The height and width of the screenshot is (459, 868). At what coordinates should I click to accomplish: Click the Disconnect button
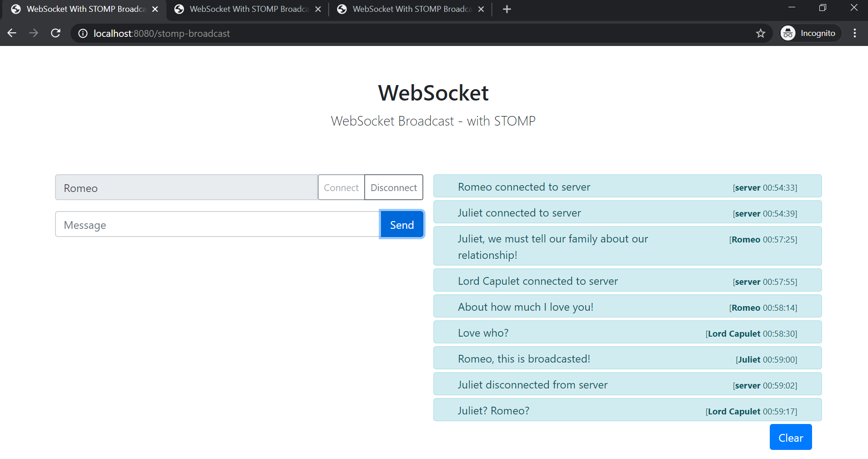pos(394,187)
